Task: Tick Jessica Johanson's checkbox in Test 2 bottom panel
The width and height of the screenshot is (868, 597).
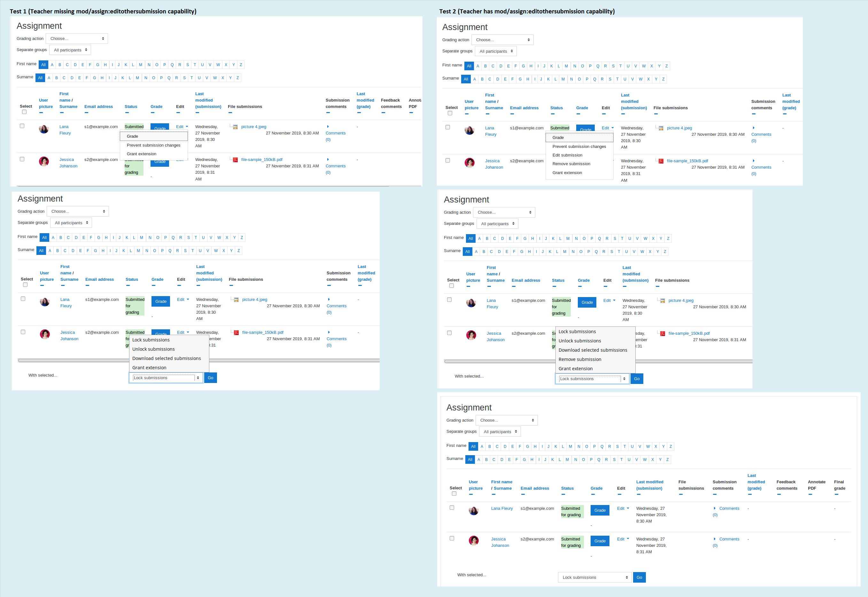Action: pos(452,539)
